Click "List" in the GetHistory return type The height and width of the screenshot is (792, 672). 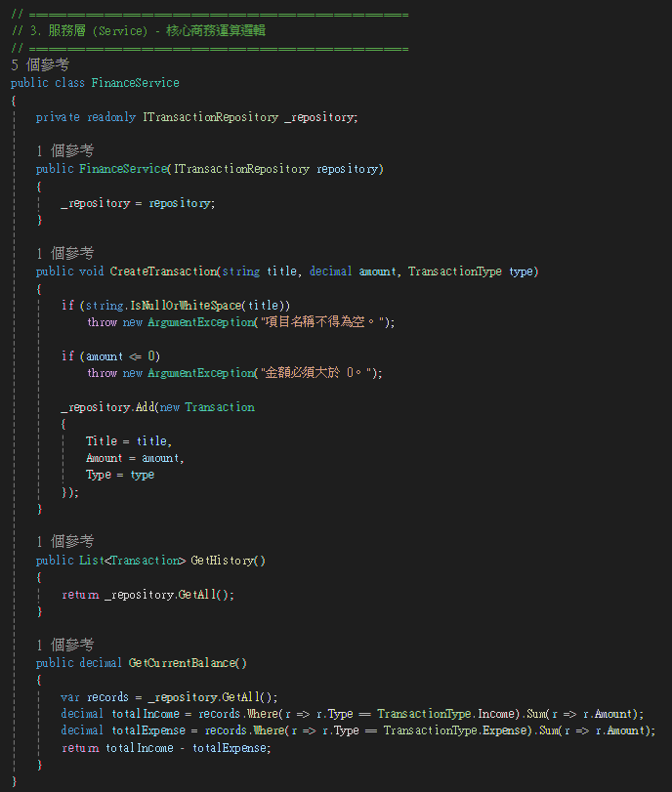pyautogui.click(x=92, y=561)
